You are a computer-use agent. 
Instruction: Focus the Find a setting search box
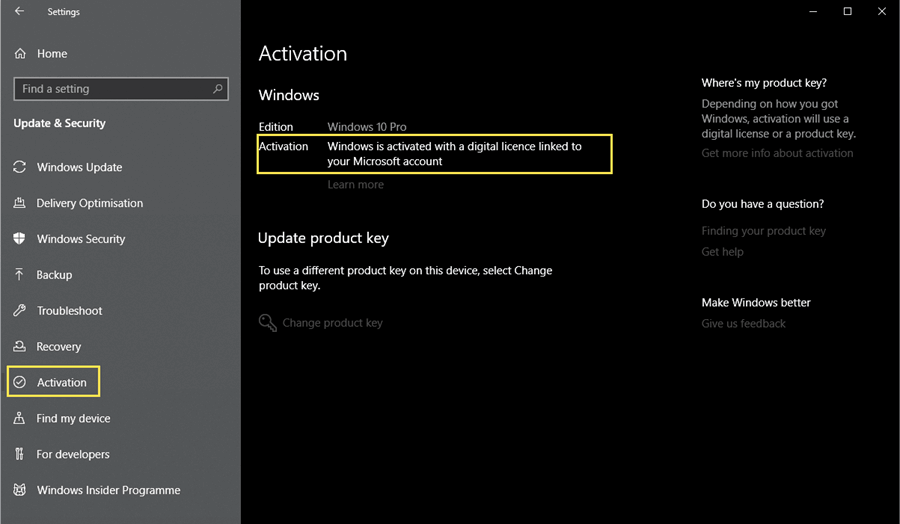coord(121,89)
